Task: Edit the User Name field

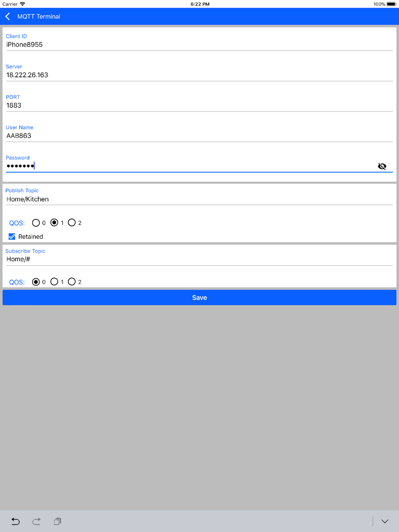Action: tap(199, 136)
